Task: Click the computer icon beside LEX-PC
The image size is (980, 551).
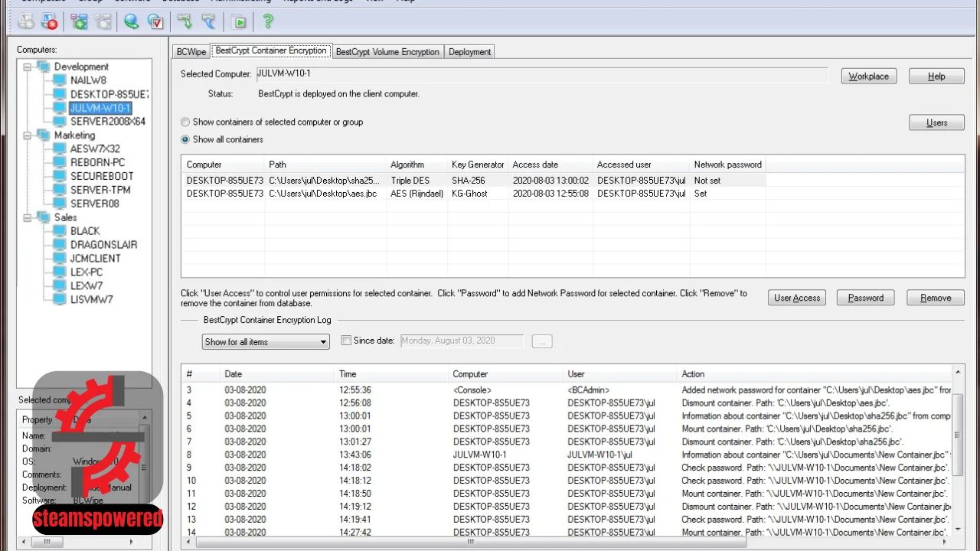Action: click(60, 272)
